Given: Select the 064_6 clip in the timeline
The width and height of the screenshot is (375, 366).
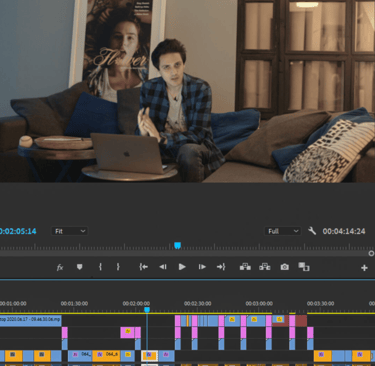Looking at the screenshot, I should pos(106,356).
